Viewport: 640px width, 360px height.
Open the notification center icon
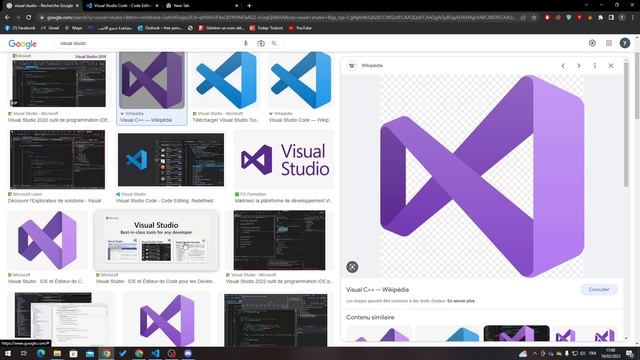point(630,353)
